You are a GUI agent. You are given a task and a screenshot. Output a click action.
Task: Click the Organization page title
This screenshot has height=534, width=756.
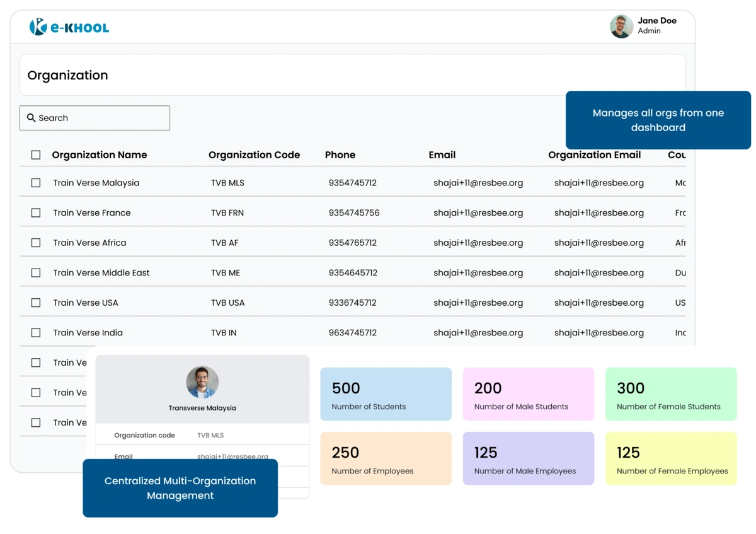[x=67, y=75]
